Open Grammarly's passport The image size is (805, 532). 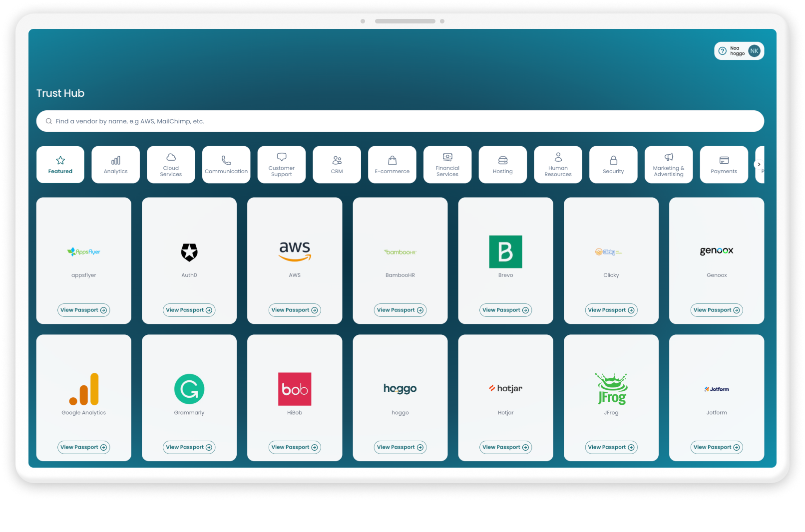pos(189,447)
